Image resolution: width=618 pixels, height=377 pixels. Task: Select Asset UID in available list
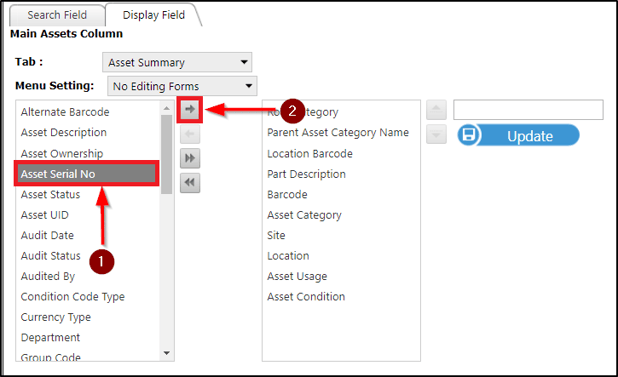(45, 215)
